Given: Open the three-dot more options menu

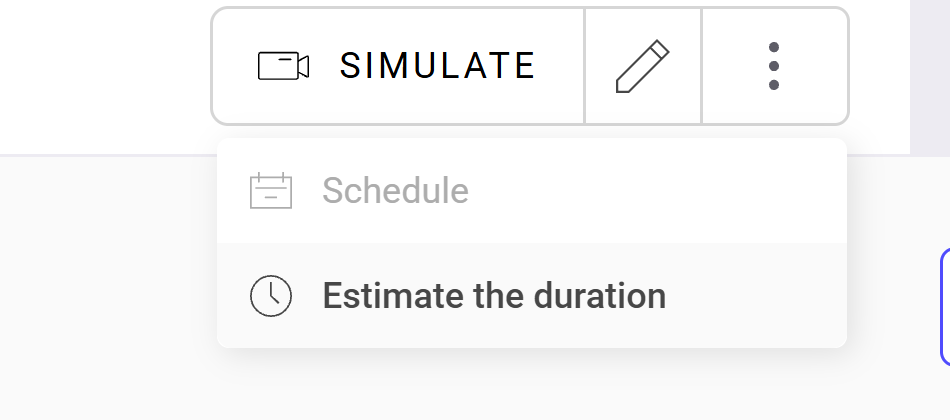Looking at the screenshot, I should 773,66.
